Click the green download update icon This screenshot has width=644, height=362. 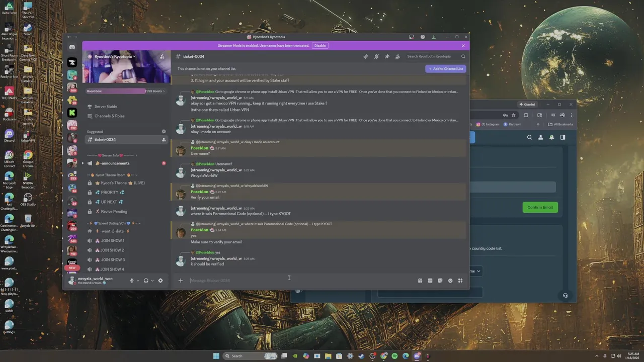pos(434,37)
